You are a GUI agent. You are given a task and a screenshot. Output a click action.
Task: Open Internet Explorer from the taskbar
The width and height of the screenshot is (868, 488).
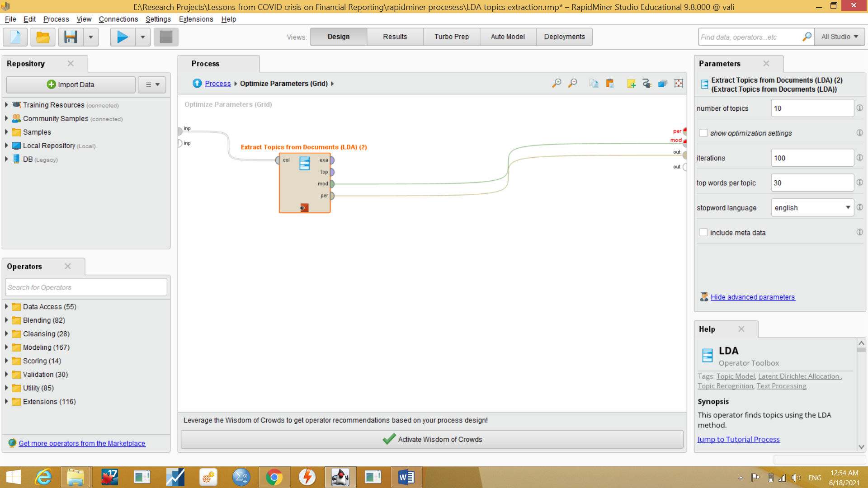[43, 477]
